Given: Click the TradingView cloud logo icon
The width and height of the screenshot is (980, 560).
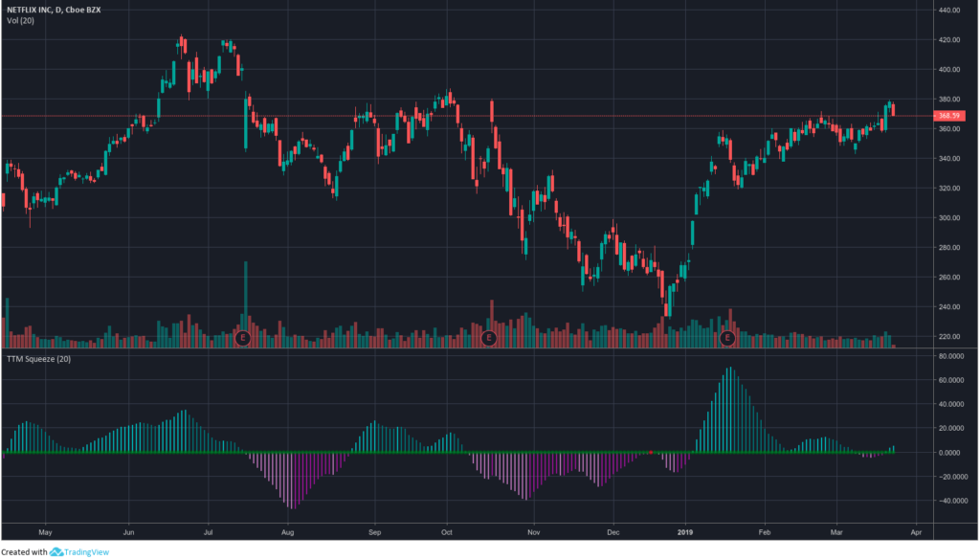Looking at the screenshot, I should [56, 552].
